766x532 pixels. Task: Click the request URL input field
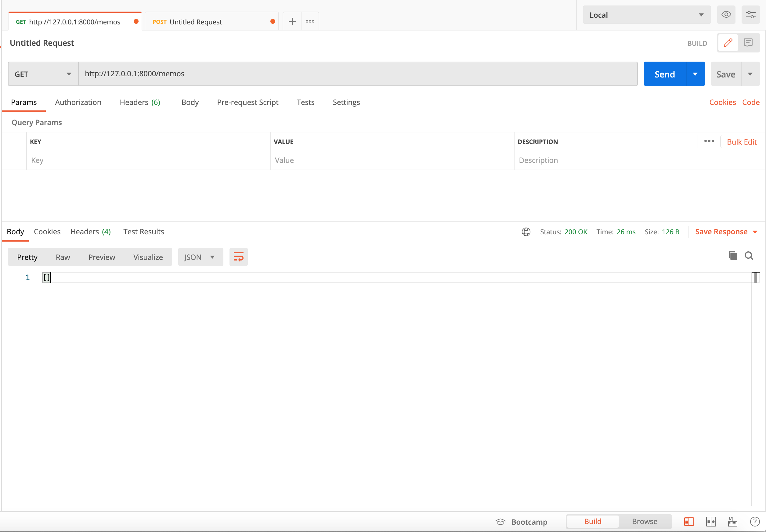(357, 74)
